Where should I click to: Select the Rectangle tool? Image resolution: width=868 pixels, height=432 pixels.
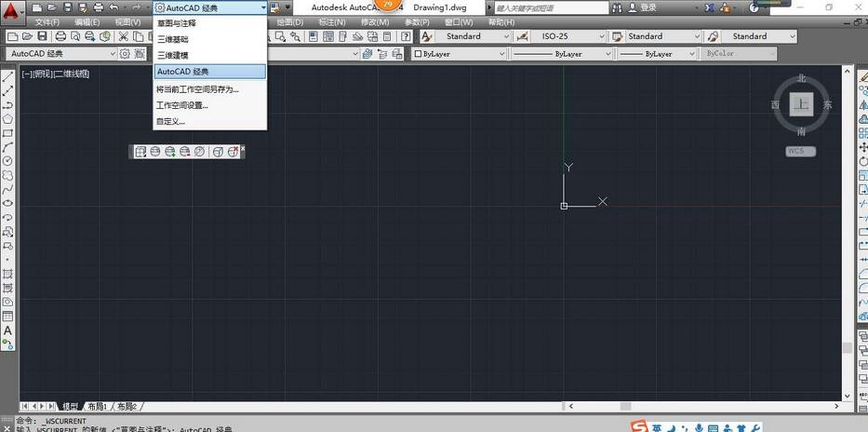click(7, 133)
